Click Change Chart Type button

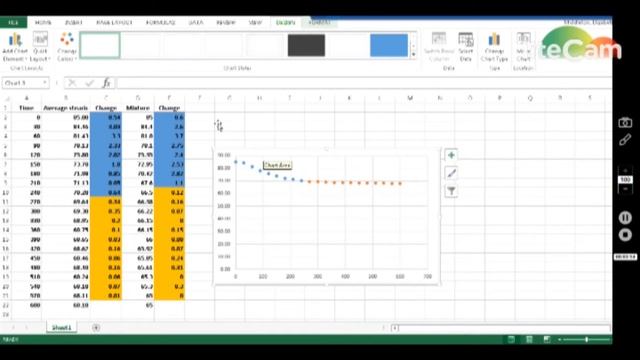[494, 47]
